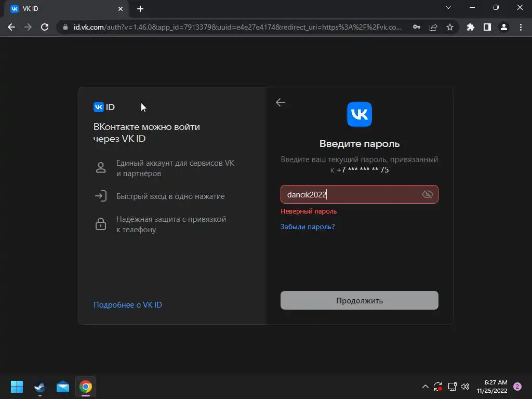Open the notifications badge
This screenshot has height=399, width=532.
517,387
